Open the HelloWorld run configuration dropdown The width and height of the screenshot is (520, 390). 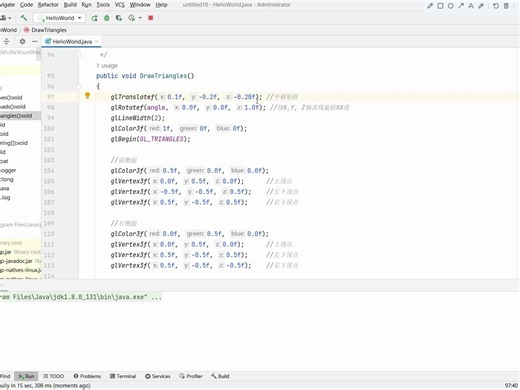(x=59, y=18)
